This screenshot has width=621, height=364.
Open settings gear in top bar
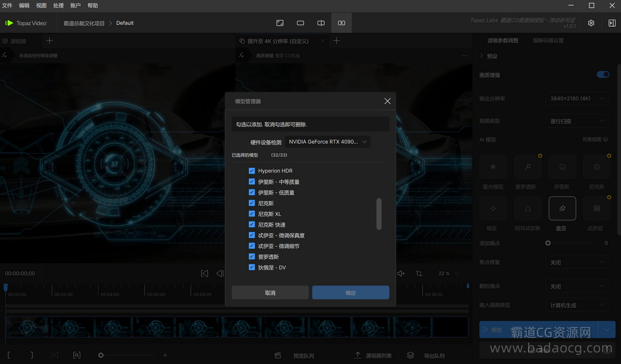pos(591,23)
